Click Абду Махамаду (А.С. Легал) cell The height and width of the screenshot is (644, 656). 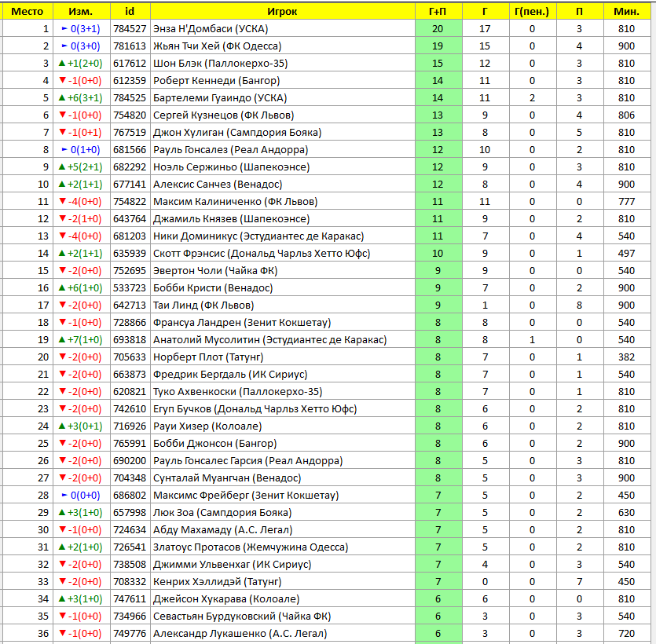click(x=282, y=530)
